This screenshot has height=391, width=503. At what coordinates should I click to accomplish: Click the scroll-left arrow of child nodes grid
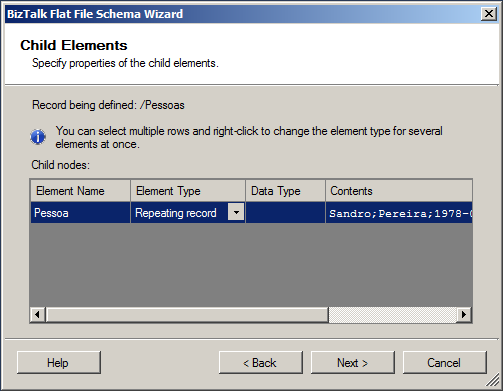(x=38, y=315)
